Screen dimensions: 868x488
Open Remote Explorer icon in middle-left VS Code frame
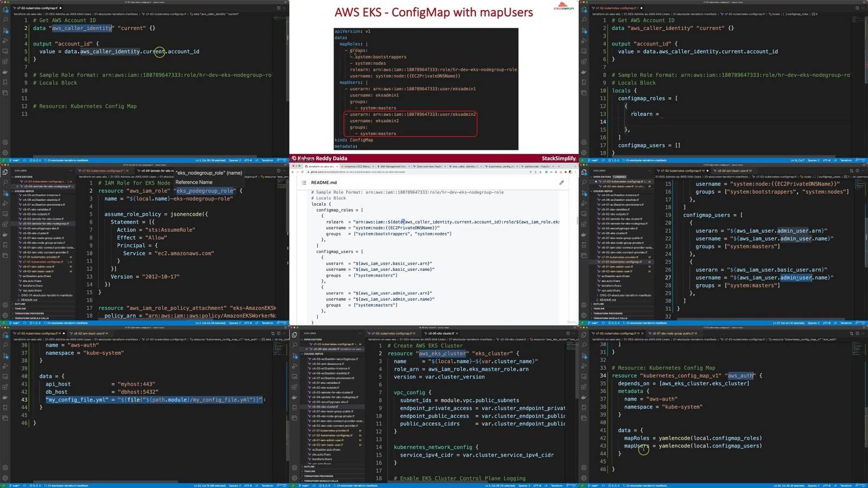click(5, 214)
